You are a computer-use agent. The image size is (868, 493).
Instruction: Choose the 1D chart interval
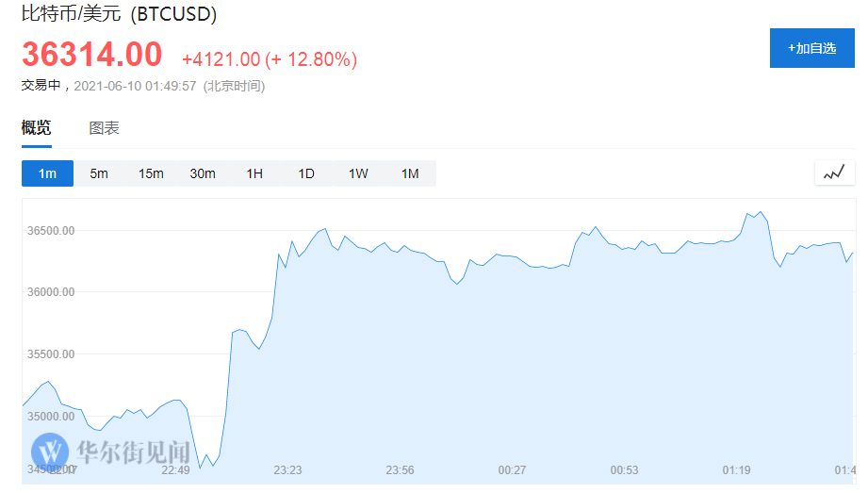coord(306,173)
